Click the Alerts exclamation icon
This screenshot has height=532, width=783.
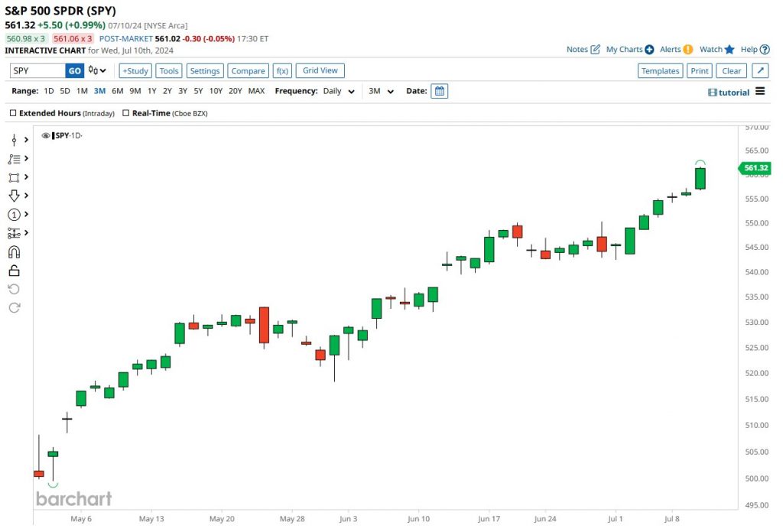click(x=688, y=50)
